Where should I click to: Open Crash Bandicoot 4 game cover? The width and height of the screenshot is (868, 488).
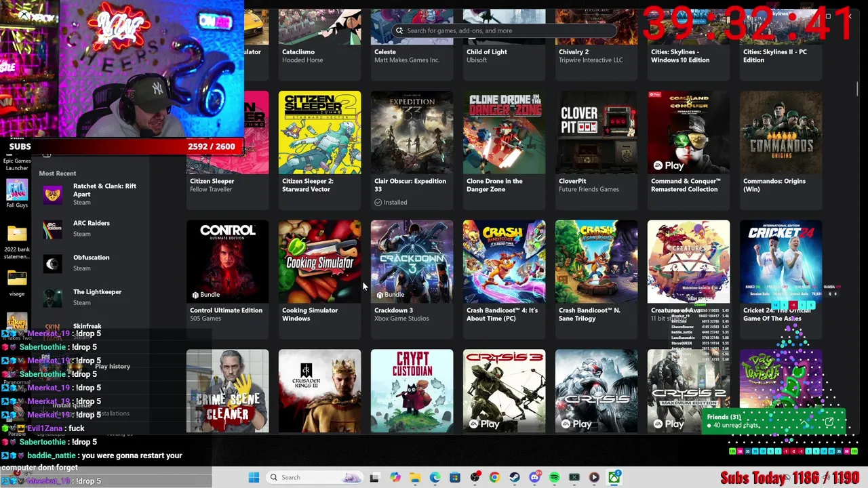(x=504, y=262)
